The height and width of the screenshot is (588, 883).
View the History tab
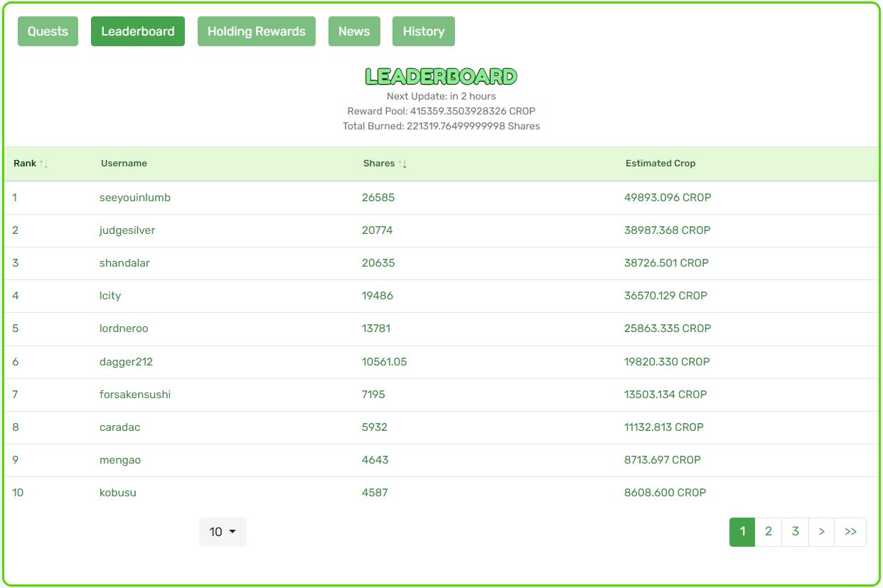423,31
